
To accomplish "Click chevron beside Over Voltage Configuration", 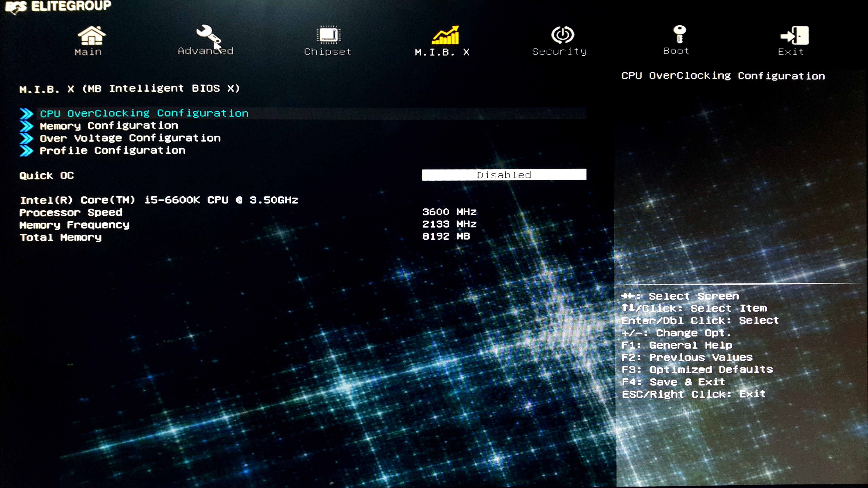I will pyautogui.click(x=26, y=138).
